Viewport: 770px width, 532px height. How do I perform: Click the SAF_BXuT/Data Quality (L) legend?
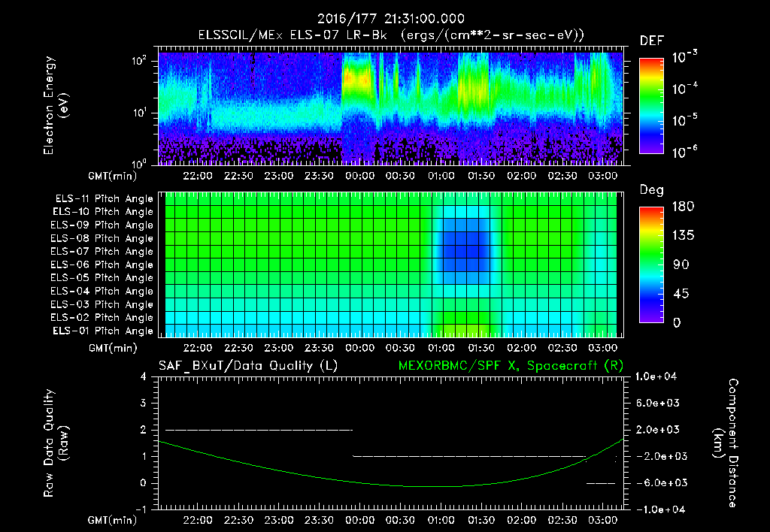tap(248, 366)
